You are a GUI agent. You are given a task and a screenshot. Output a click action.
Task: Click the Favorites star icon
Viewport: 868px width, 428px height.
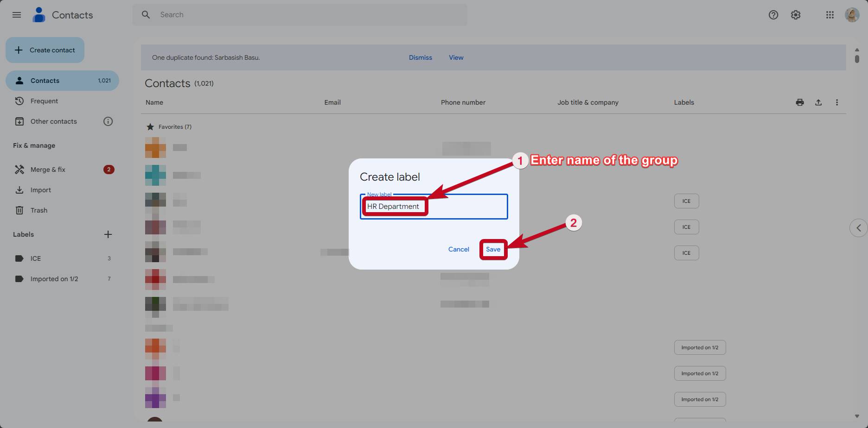click(x=150, y=127)
